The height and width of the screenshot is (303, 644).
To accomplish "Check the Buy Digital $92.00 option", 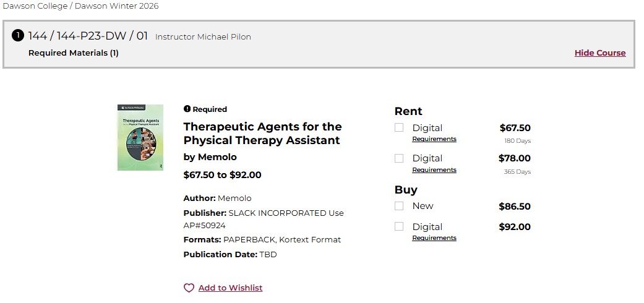I will point(399,226).
